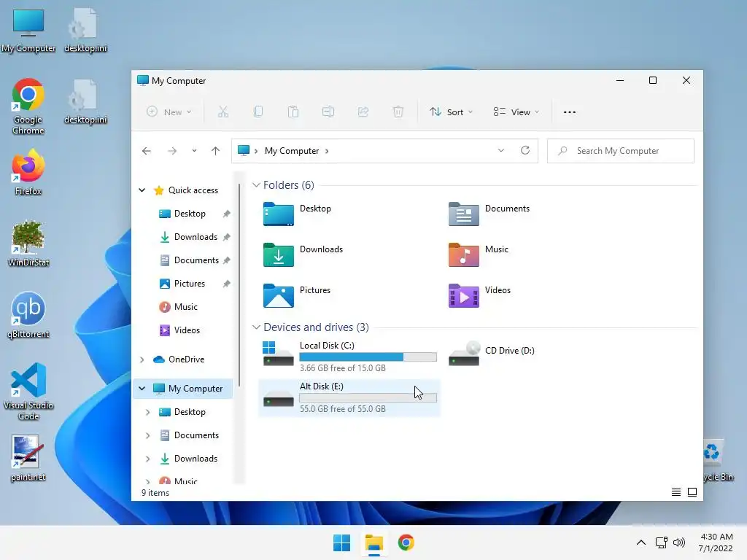Expand Downloads under My Computer
This screenshot has height=560, width=747.
click(147, 459)
